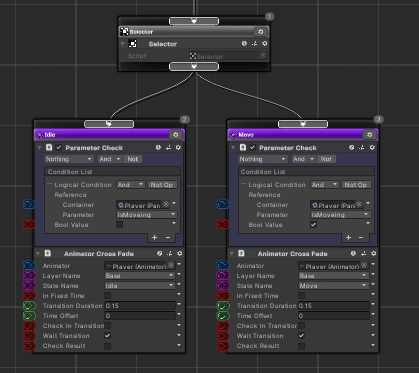
Task: Toggle Wait Transition checkbox on Idle node
Action: pyautogui.click(x=107, y=336)
